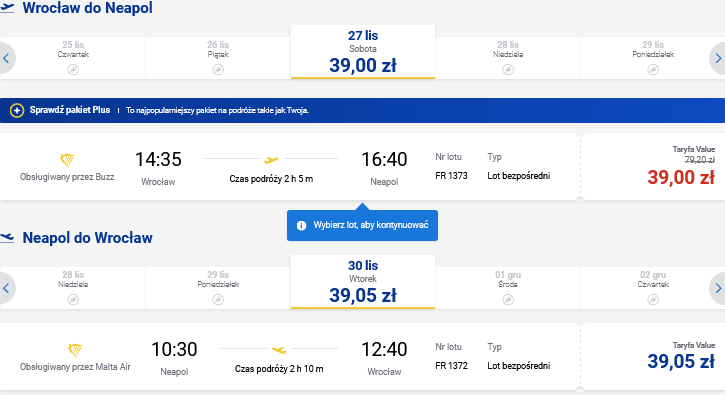Viewport: 725px width, 395px height.
Task: Click the no-flight icon under 01 gru Środa
Action: point(508,300)
